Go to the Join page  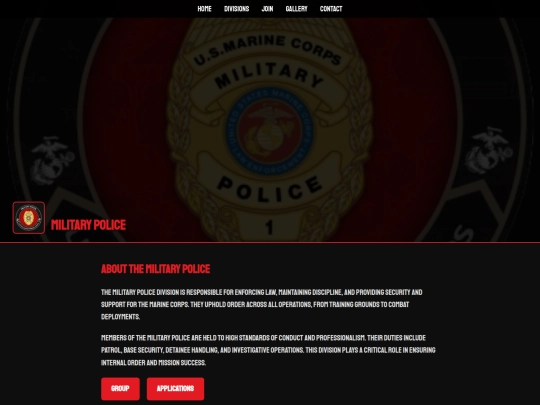tap(267, 9)
